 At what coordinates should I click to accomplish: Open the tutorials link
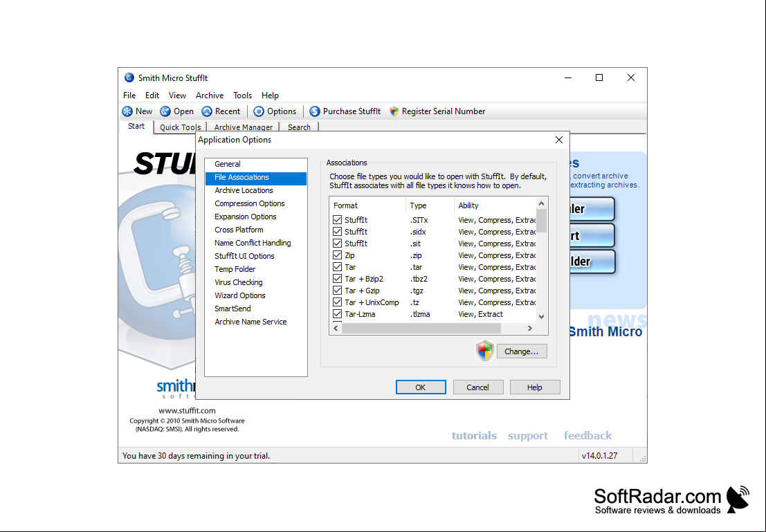coord(474,435)
